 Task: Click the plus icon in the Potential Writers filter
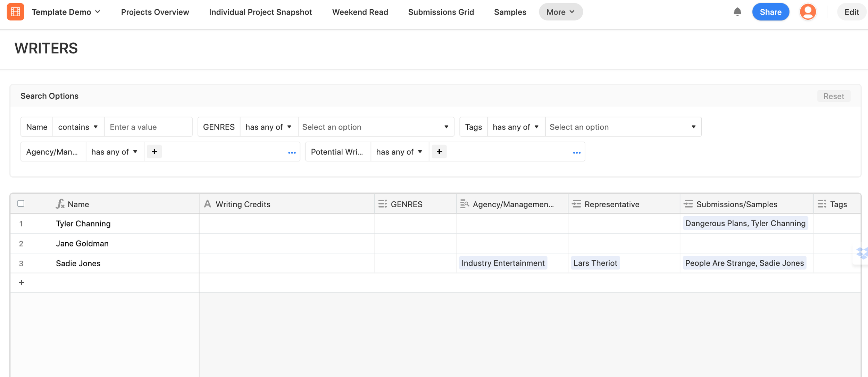click(439, 152)
